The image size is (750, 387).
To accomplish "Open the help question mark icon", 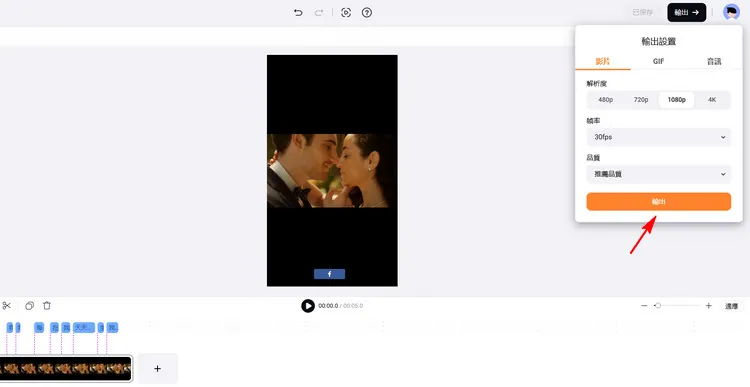I will pos(367,13).
